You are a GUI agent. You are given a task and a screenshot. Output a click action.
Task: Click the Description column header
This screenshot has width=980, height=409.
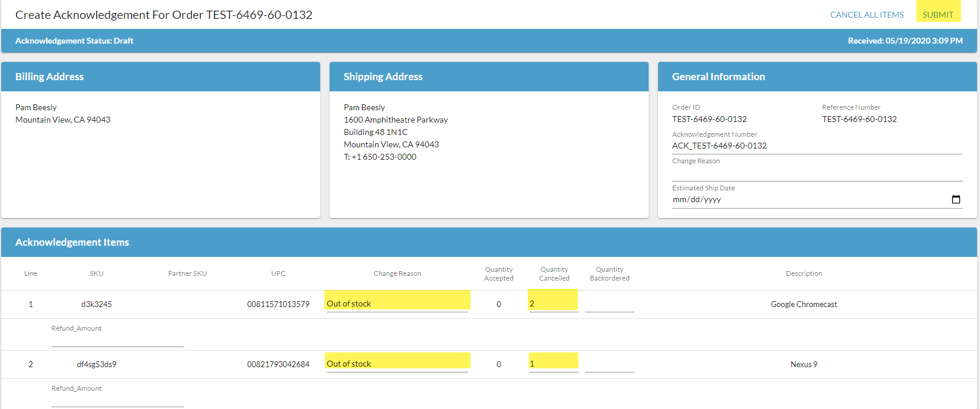pyautogui.click(x=803, y=273)
